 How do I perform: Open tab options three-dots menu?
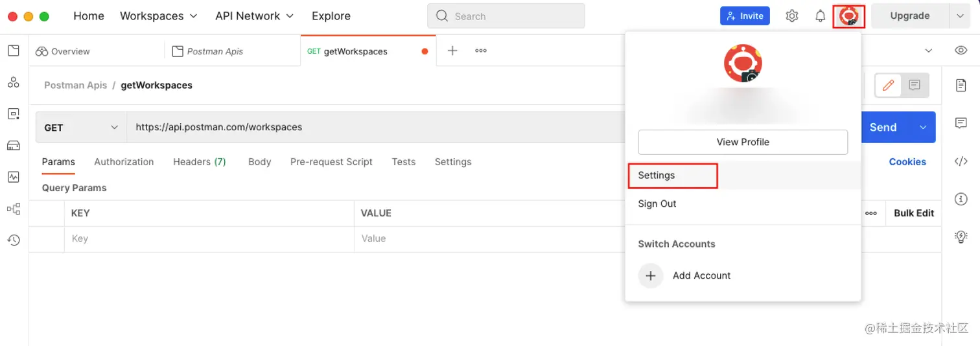pos(481,51)
